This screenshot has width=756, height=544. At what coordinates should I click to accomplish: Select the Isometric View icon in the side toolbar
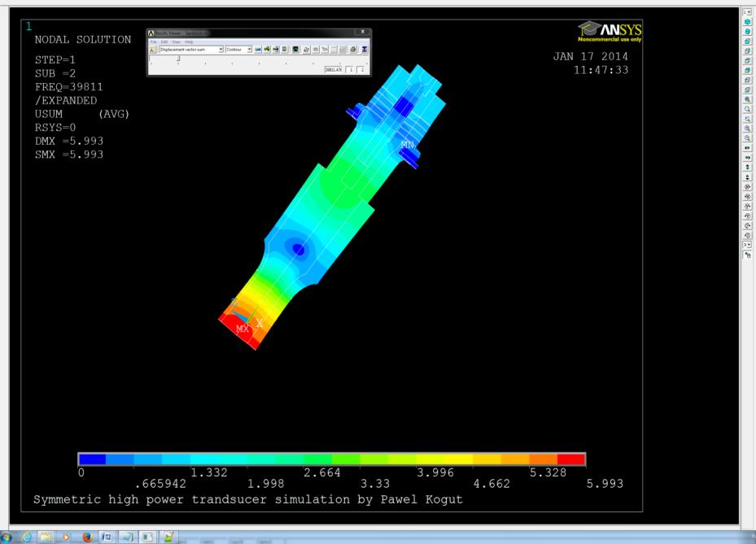pos(748,21)
